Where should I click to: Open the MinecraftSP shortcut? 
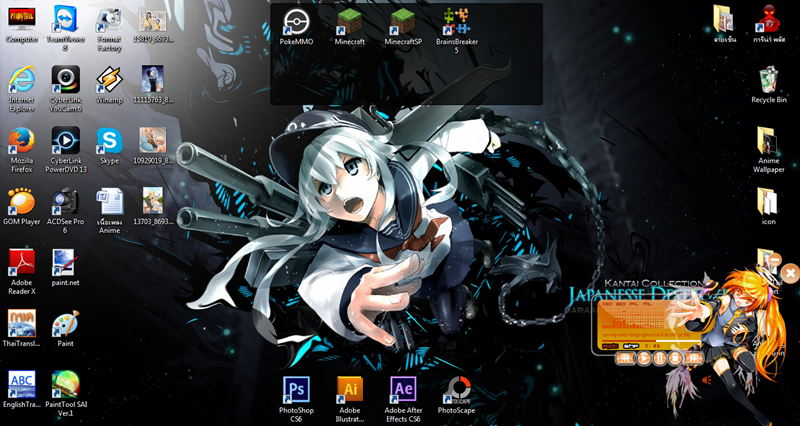pos(403,27)
